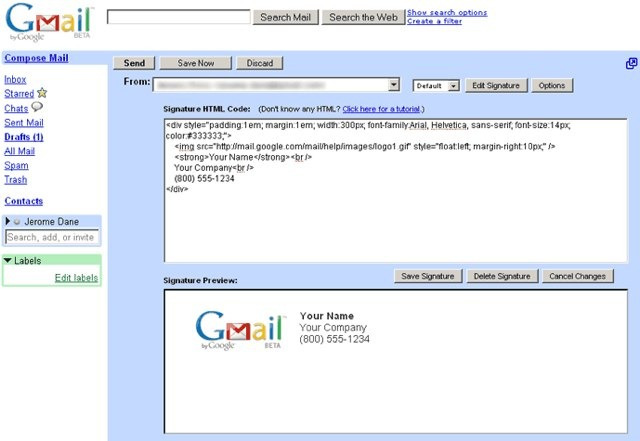
Task: Open All Mail link
Action: (x=20, y=151)
